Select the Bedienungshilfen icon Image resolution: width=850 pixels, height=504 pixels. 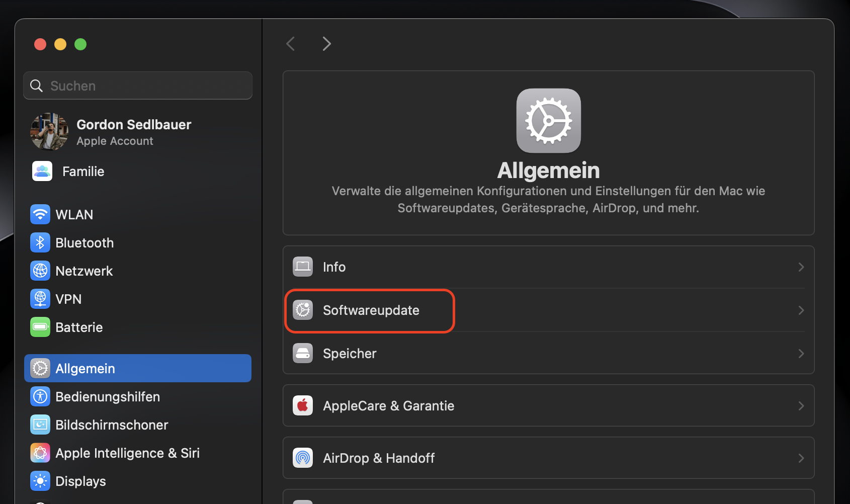(x=40, y=396)
